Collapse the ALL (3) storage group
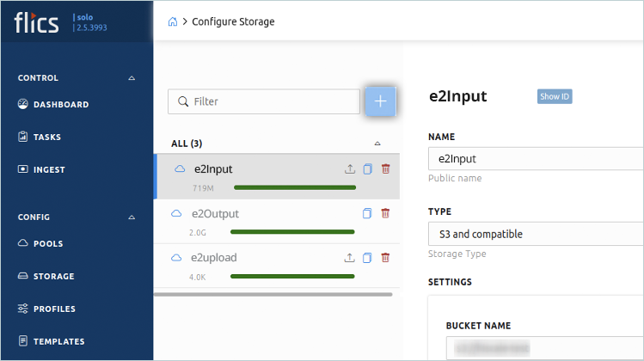Image resolution: width=644 pixels, height=361 pixels. [377, 144]
